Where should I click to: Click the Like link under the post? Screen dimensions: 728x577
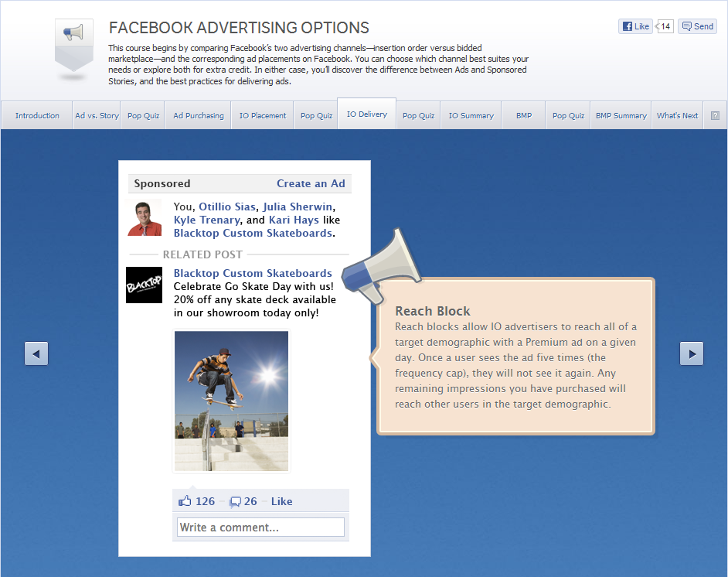tap(281, 501)
